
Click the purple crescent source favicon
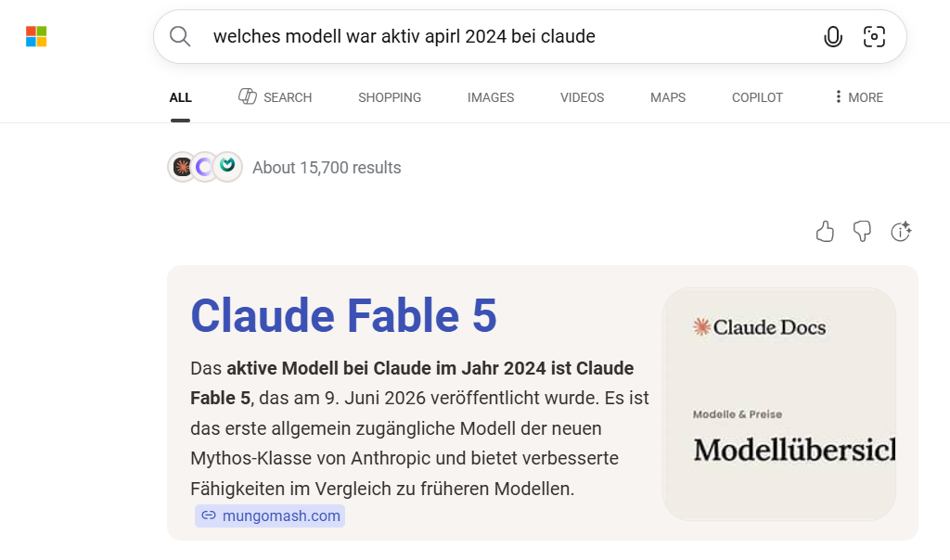pos(205,167)
